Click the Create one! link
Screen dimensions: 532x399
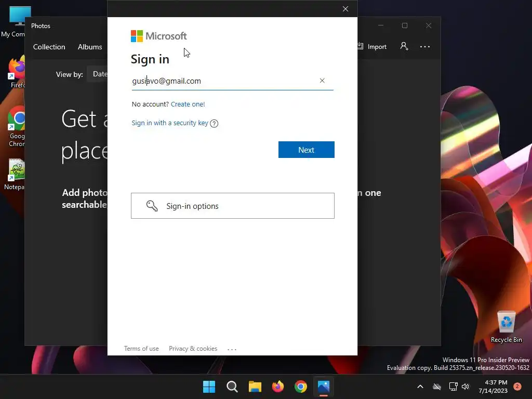[x=188, y=104]
